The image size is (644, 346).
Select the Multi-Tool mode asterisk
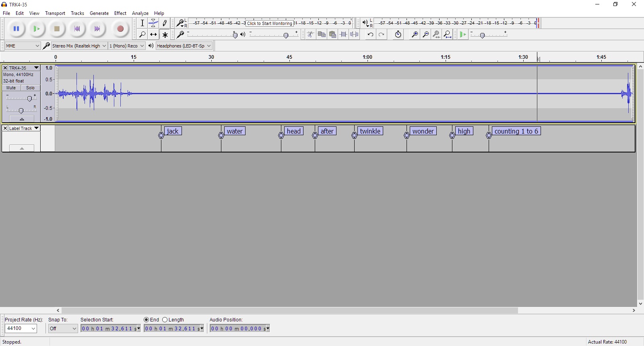[165, 35]
